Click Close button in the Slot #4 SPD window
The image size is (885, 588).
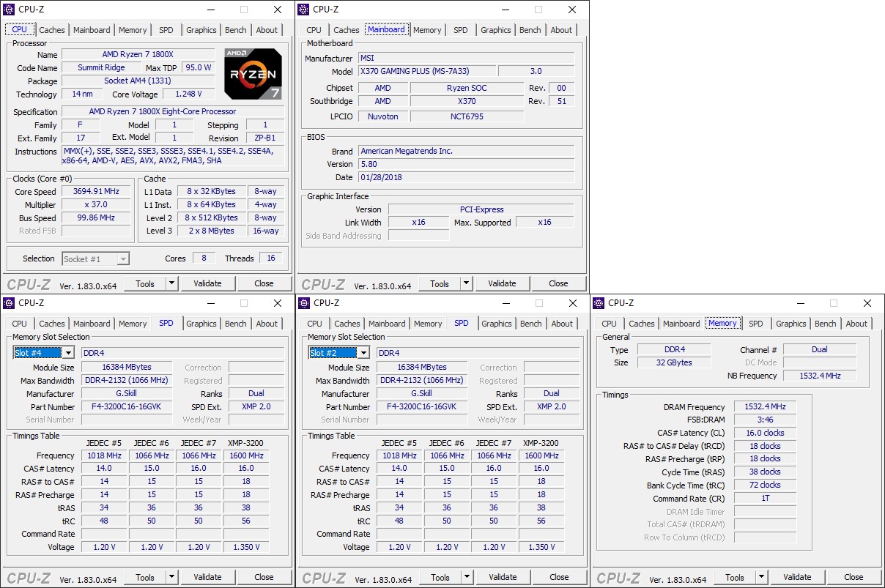(x=264, y=577)
